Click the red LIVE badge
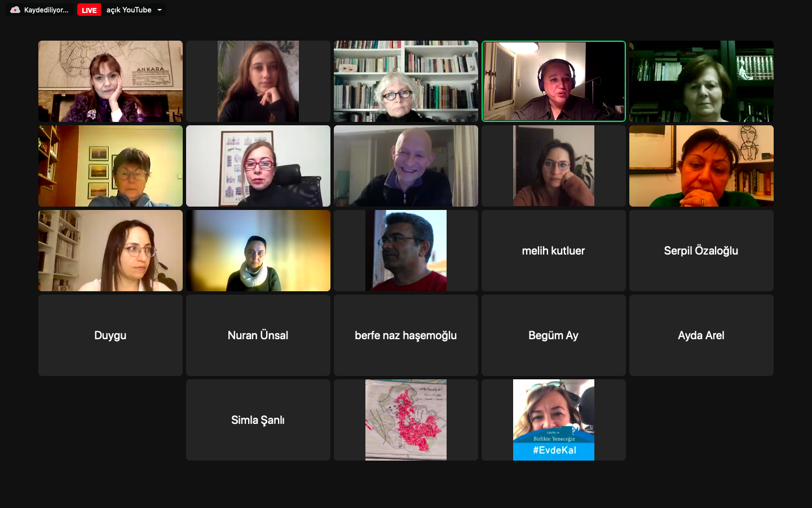The height and width of the screenshot is (508, 812). 89,10
